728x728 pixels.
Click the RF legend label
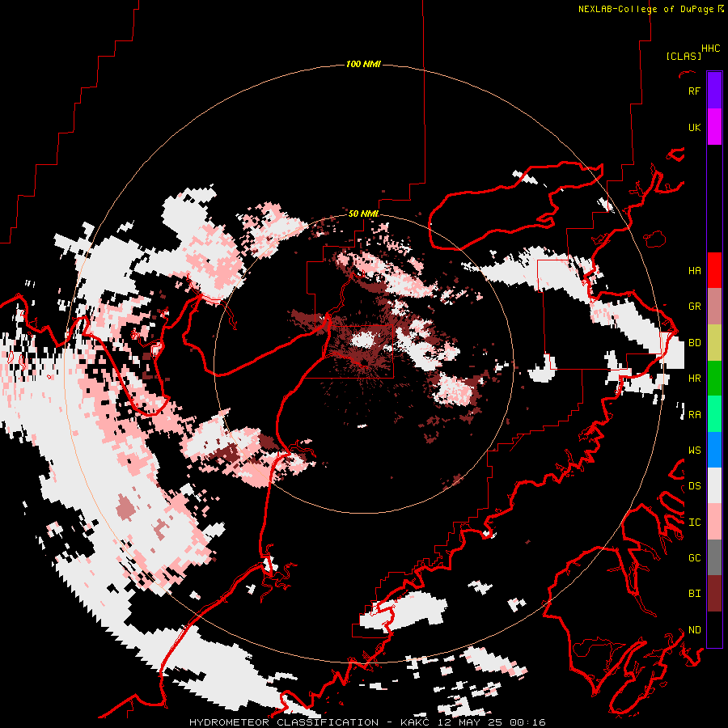(694, 91)
